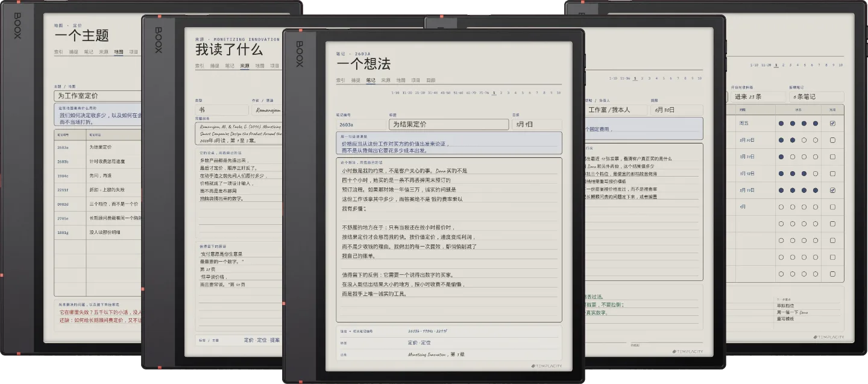This screenshot has height=384, width=868.
Task: Switch to the 回顾 tab on the 一个想法 page
Action: (430, 80)
